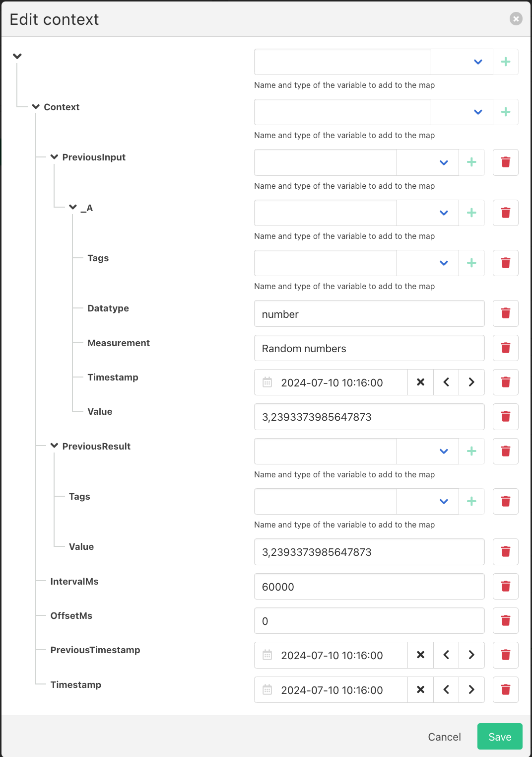Image resolution: width=532 pixels, height=757 pixels.
Task: Delete the Datatype entry with trash icon
Action: (506, 313)
